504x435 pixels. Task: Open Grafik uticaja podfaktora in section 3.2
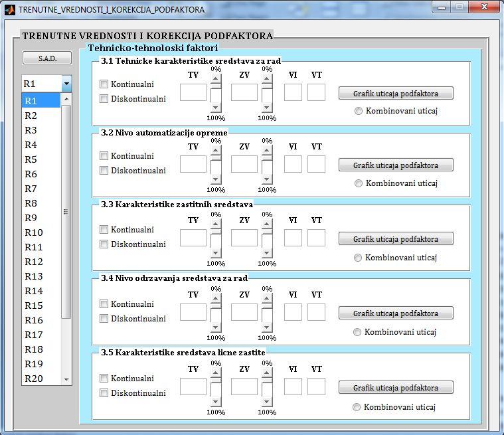tap(396, 165)
